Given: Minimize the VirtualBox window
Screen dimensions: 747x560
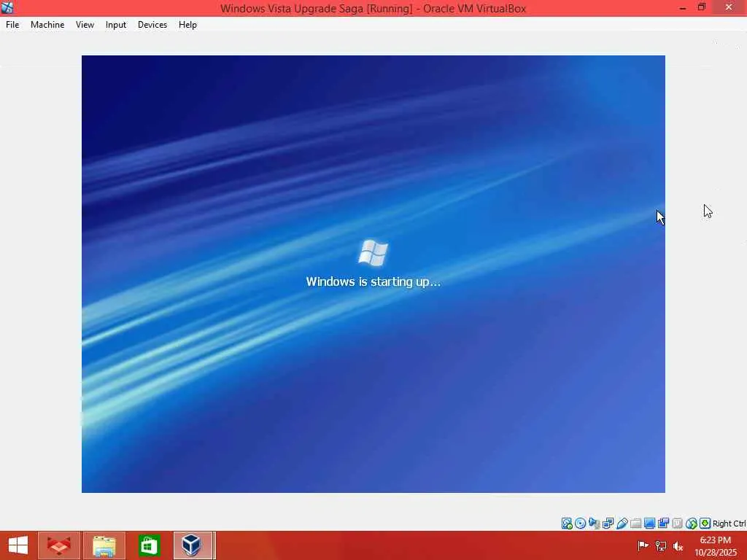Looking at the screenshot, I should 683,8.
